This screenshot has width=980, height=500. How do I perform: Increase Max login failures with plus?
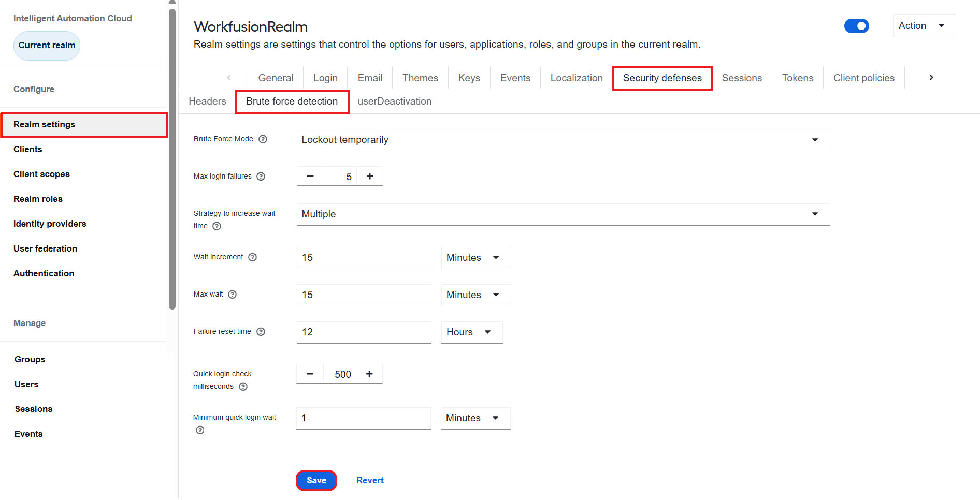click(x=370, y=176)
